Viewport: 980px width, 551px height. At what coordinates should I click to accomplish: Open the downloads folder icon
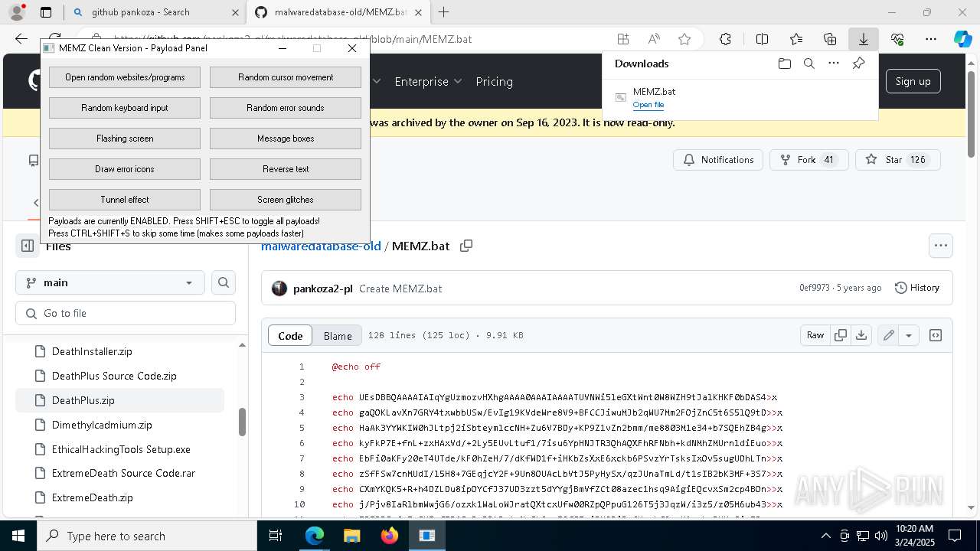coord(784,64)
